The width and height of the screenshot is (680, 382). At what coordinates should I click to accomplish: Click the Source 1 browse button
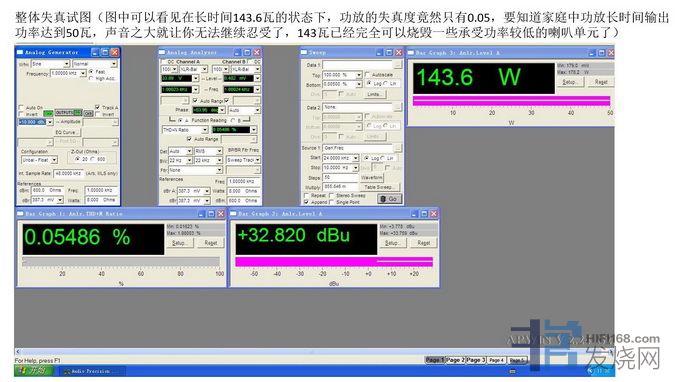(x=397, y=148)
